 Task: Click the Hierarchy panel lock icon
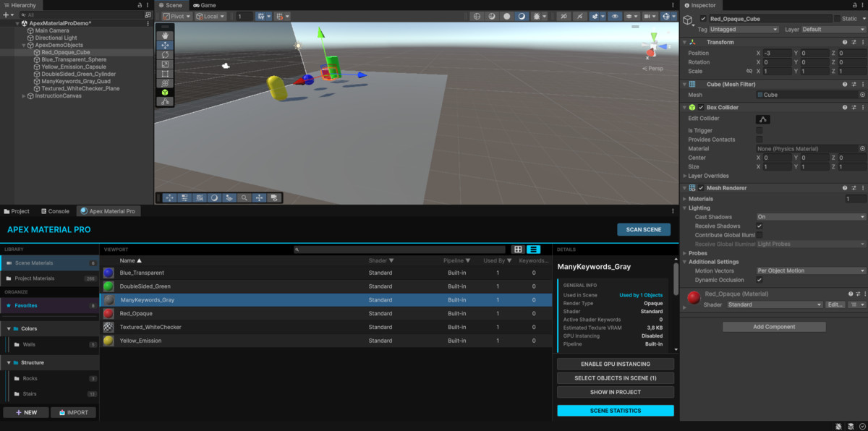[139, 5]
